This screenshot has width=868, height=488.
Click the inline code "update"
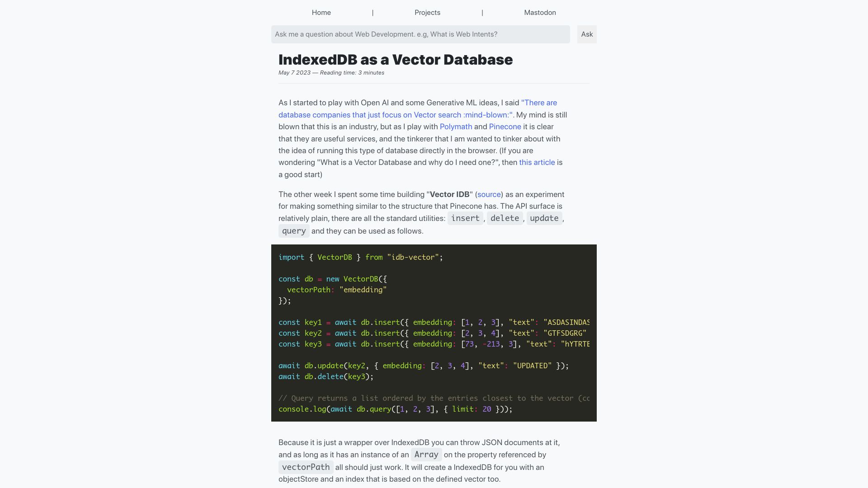tap(544, 218)
